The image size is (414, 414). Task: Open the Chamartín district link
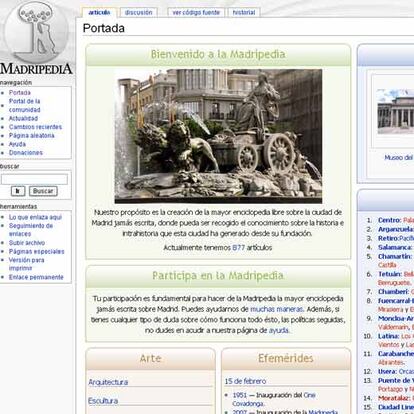395,256
